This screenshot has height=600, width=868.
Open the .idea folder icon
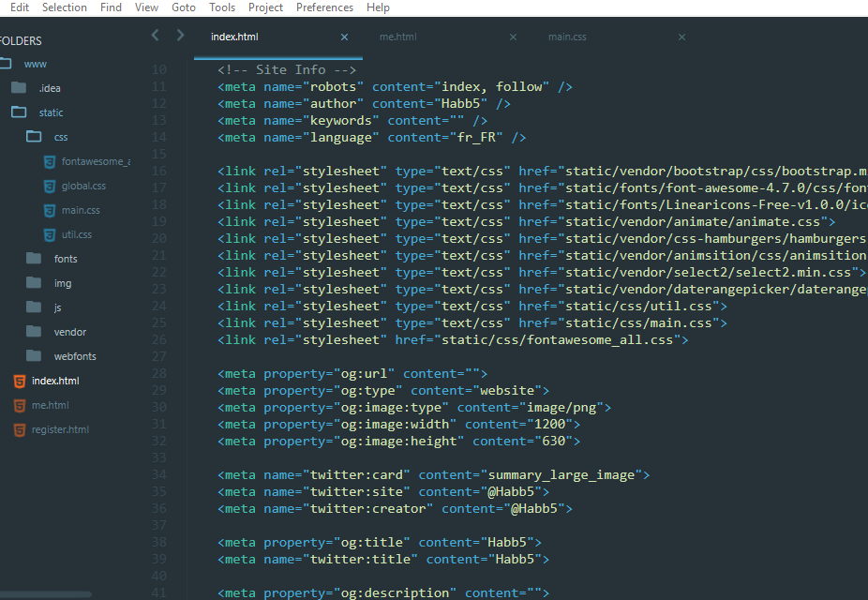click(19, 87)
